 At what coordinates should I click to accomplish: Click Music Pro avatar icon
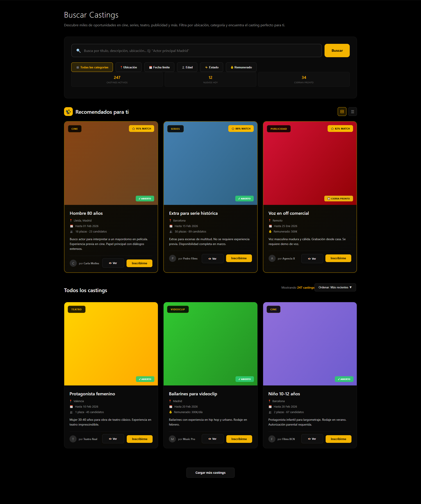pyautogui.click(x=172, y=439)
